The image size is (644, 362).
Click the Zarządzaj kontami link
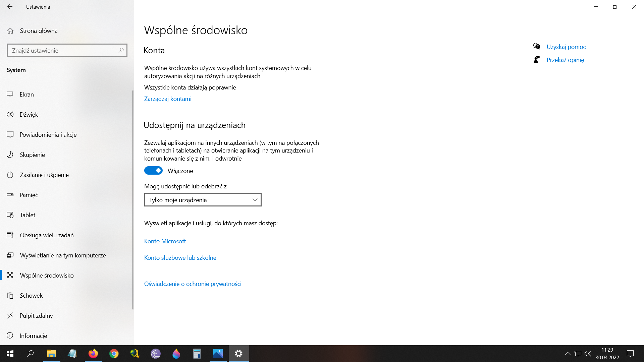[168, 99]
